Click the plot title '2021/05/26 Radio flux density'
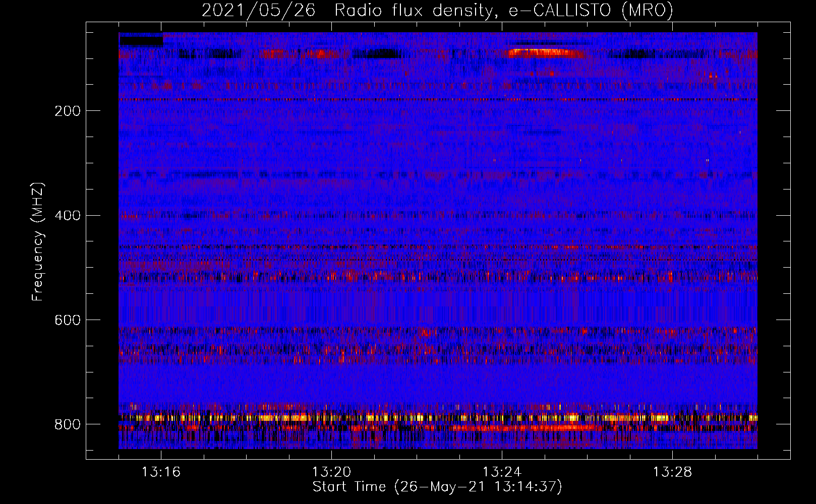This screenshot has height=504, width=816. 437,11
